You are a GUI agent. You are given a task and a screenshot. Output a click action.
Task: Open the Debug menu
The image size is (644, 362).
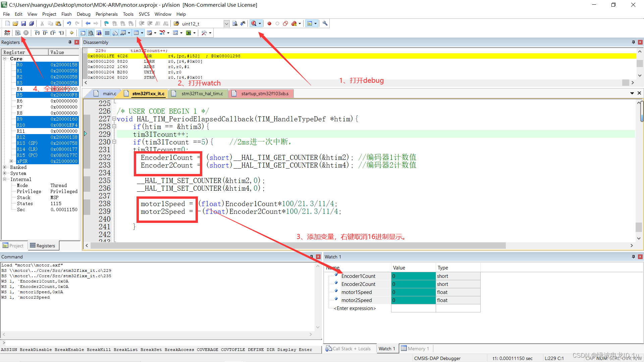tap(84, 14)
